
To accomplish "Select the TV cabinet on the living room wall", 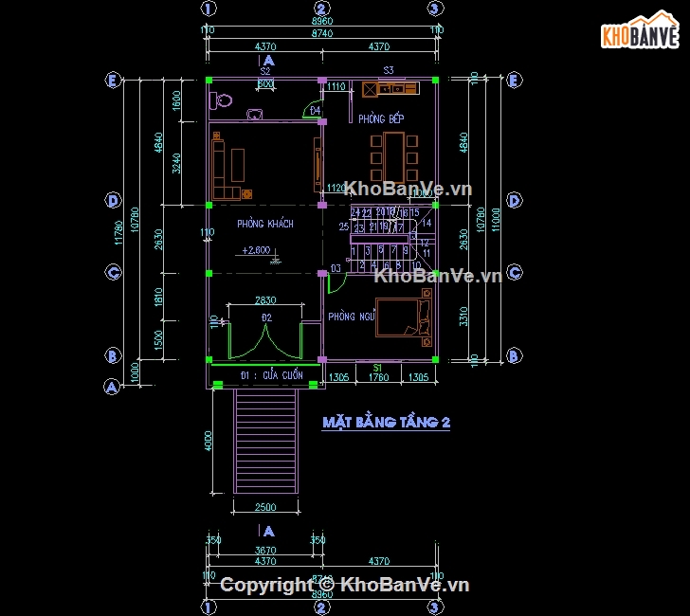I will pos(318,165).
